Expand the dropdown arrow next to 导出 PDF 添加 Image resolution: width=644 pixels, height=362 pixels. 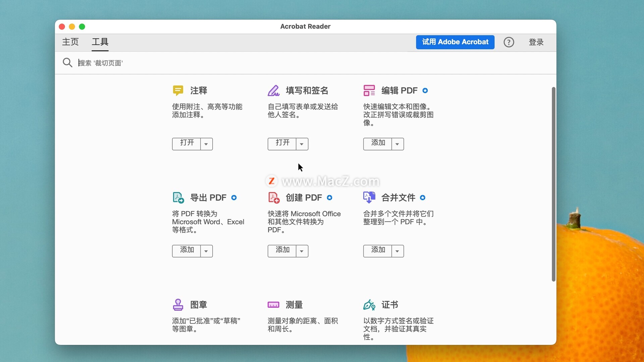tap(206, 251)
